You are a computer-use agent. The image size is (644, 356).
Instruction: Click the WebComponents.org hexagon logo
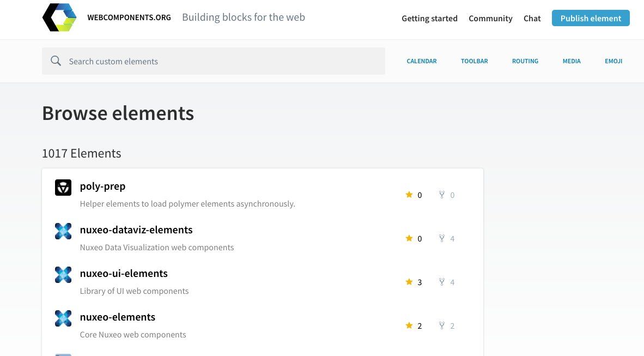[x=59, y=17]
